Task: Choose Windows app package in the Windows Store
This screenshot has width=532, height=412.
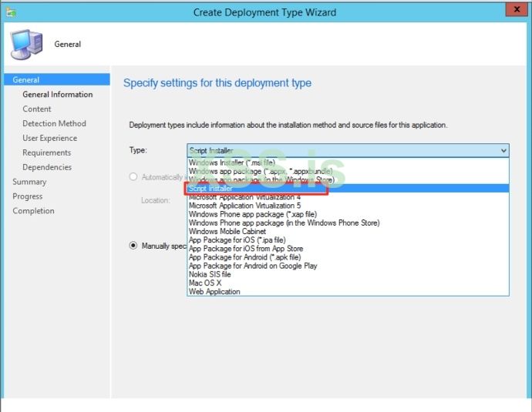Action: [348, 179]
